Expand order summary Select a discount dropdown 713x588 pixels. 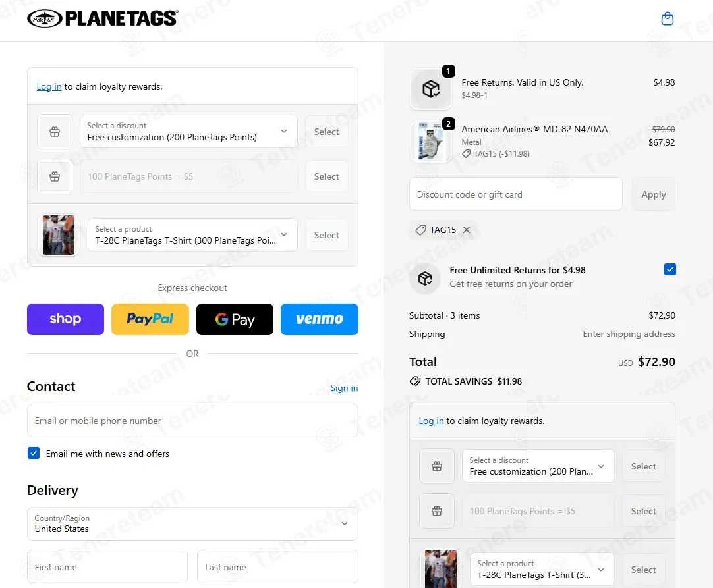pyautogui.click(x=538, y=466)
